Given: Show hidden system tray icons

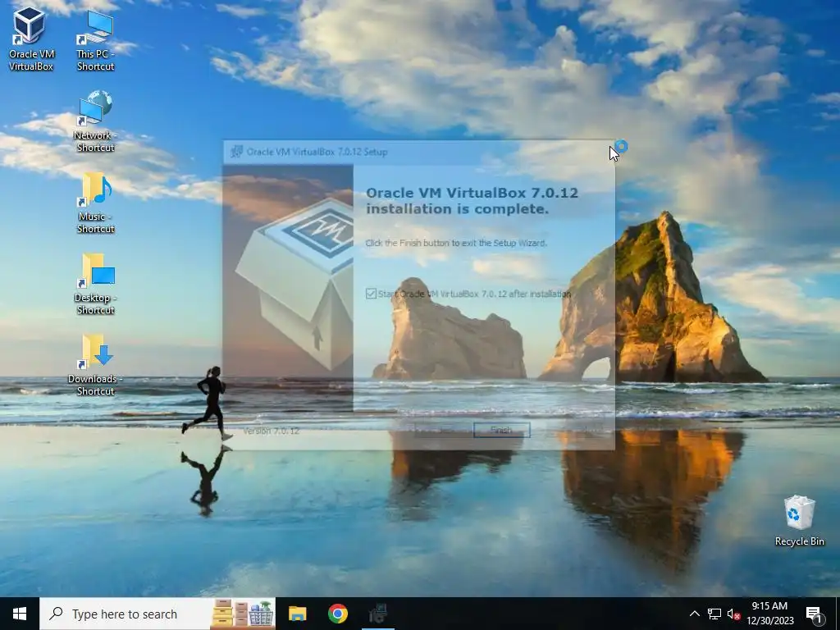Looking at the screenshot, I should point(694,614).
